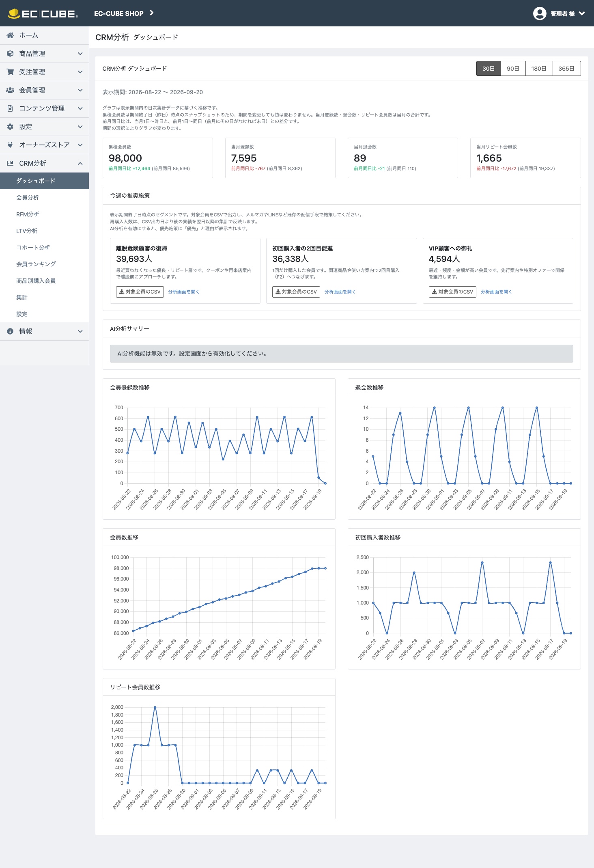Image resolution: width=594 pixels, height=868 pixels.
Task: Click the gear icon beside 設定 with chevron
Action: [10, 127]
